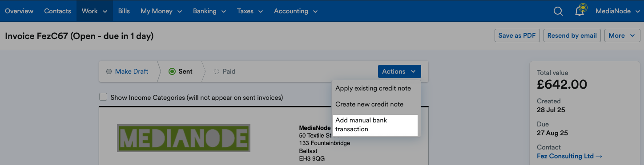Expand the Taxes menu dropdown
644x165 pixels.
pos(250,11)
